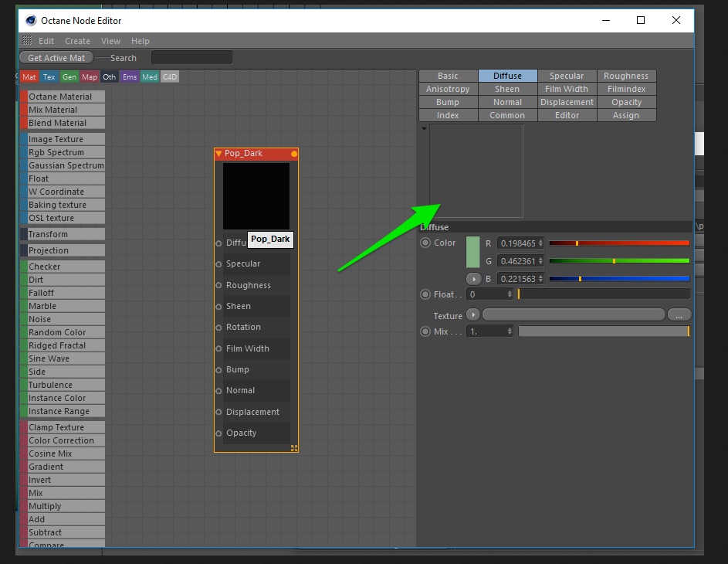The height and width of the screenshot is (564, 728).
Task: Click the Get Active Mat button
Action: point(56,58)
